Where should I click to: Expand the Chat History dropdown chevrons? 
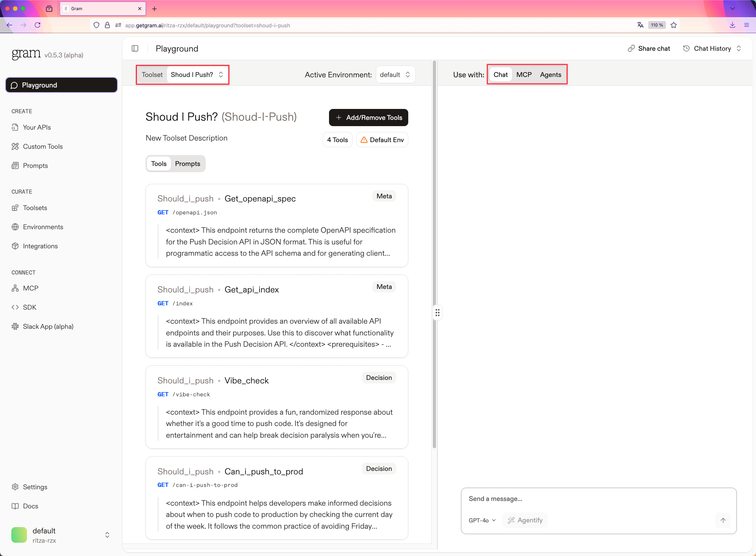pos(739,48)
